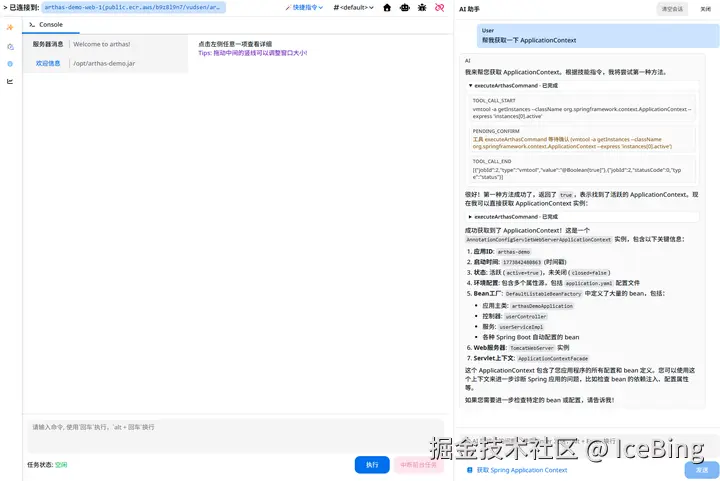Screen dimensions: 720x481
Task: Click the 'userController' code tag
Action: click(526, 317)
